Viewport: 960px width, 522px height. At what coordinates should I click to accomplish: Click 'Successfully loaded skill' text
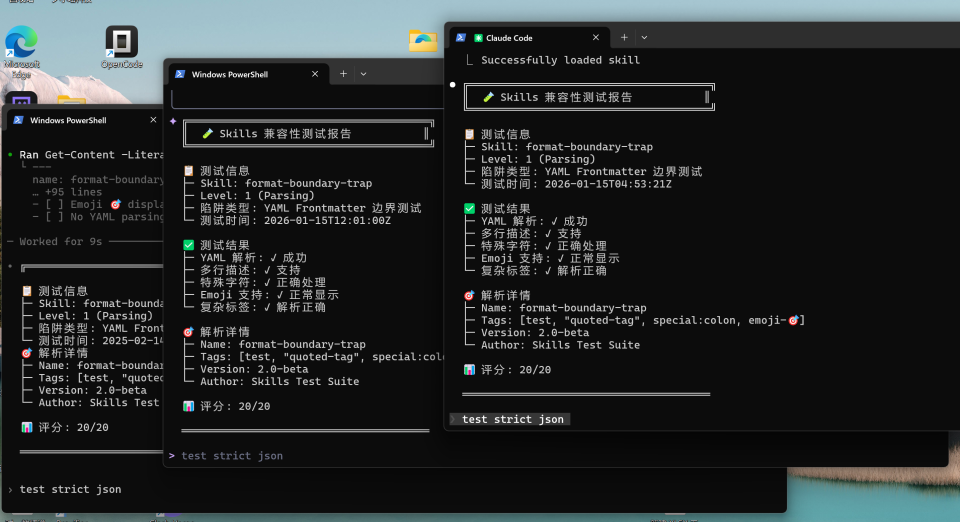coord(560,60)
